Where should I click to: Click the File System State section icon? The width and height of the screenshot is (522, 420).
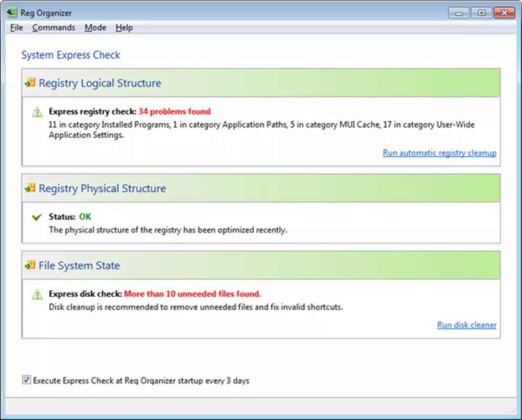[x=30, y=265]
